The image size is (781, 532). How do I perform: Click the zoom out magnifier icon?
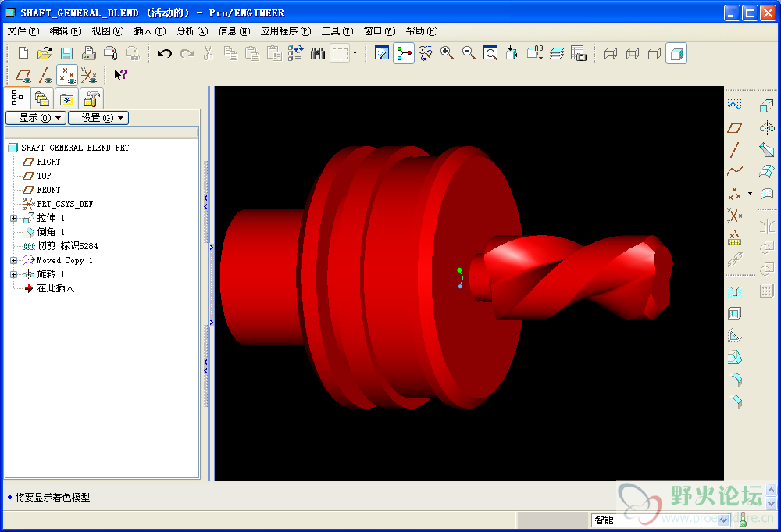pyautogui.click(x=469, y=53)
